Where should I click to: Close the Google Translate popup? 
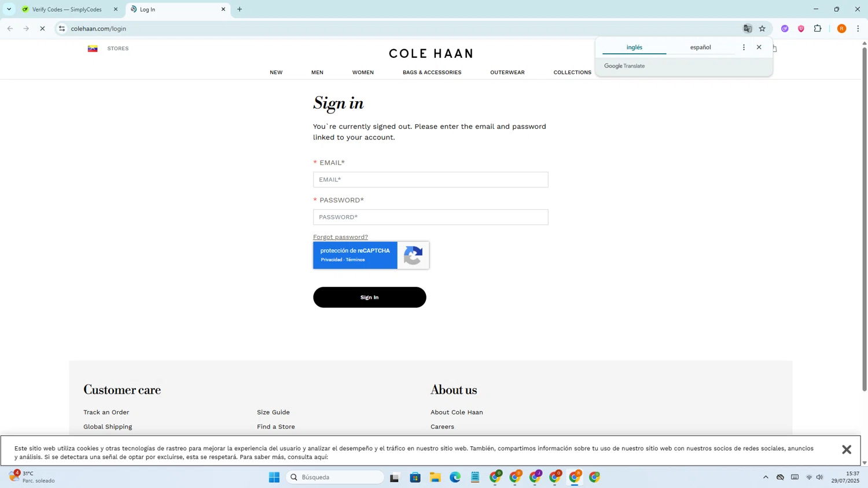pos(759,47)
